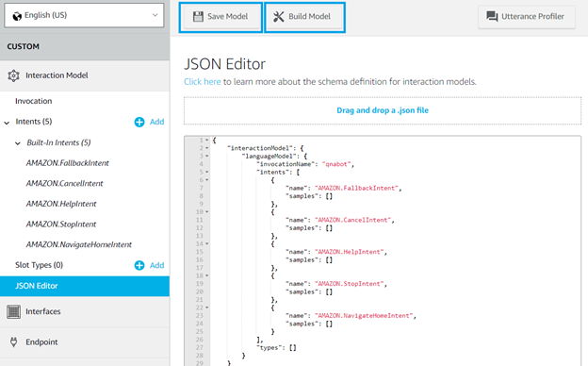Click Add link next to Slot Types
This screenshot has width=588, height=366.
[x=156, y=265]
